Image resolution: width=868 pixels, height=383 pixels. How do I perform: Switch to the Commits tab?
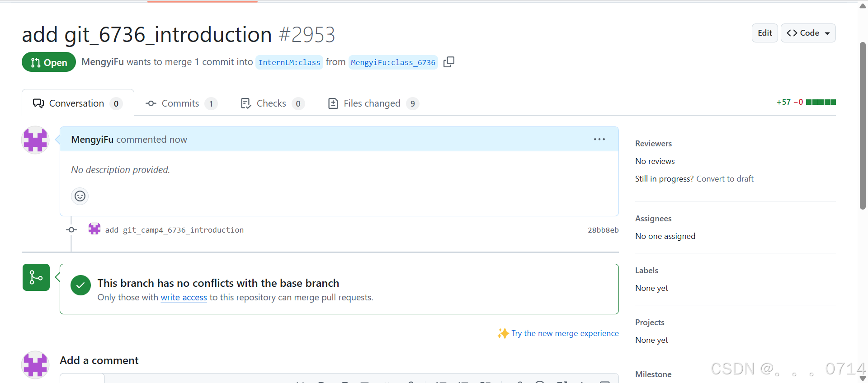pyautogui.click(x=181, y=103)
